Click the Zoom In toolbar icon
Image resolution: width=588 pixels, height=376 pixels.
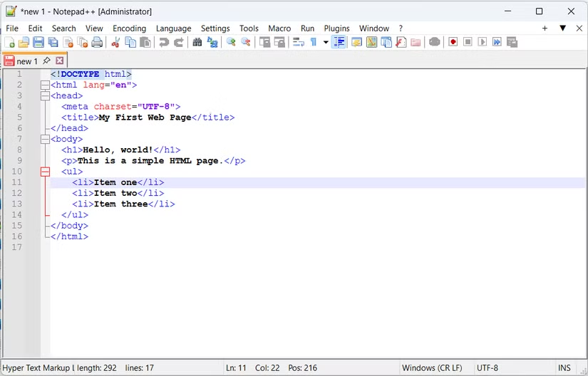pos(231,43)
